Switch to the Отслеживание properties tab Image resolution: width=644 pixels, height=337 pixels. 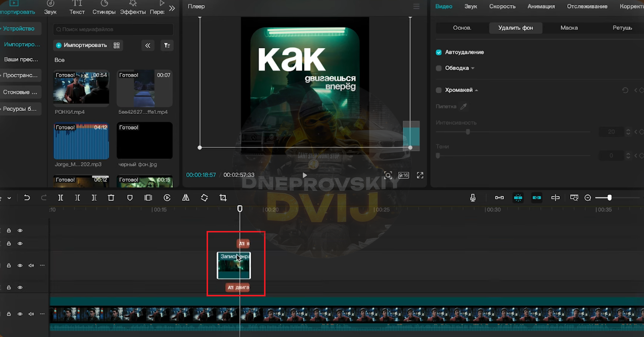[x=587, y=6]
